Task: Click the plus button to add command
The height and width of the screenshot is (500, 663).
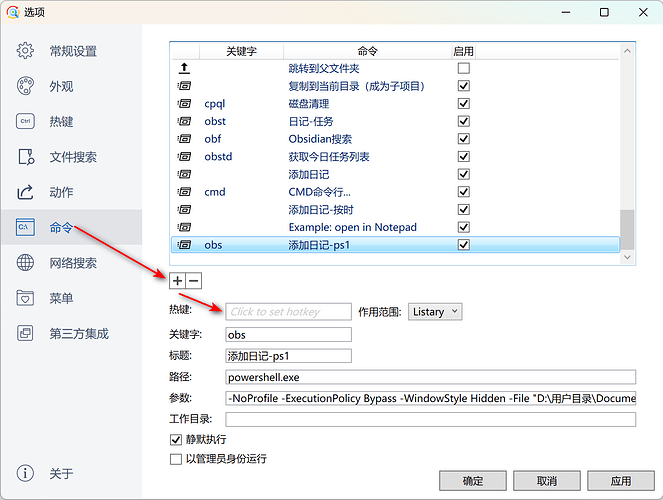Action: coord(178,281)
